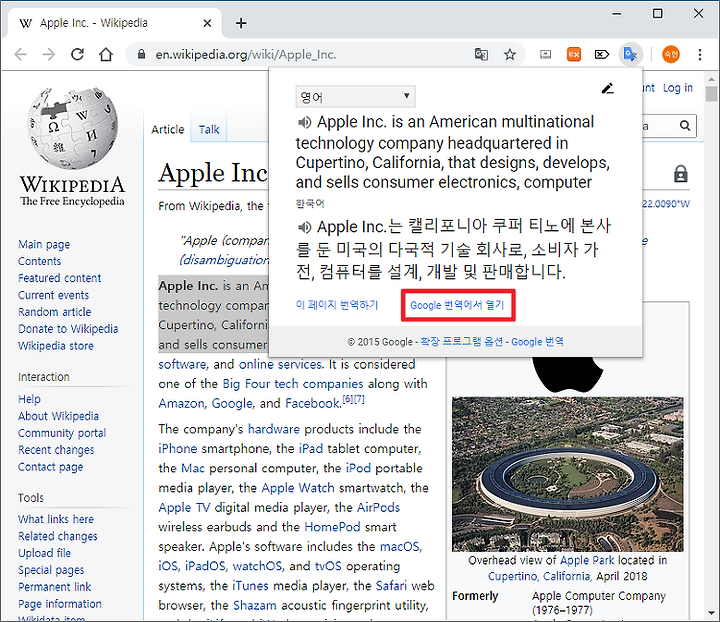
Task: Click the page protection lock icon
Action: [681, 174]
